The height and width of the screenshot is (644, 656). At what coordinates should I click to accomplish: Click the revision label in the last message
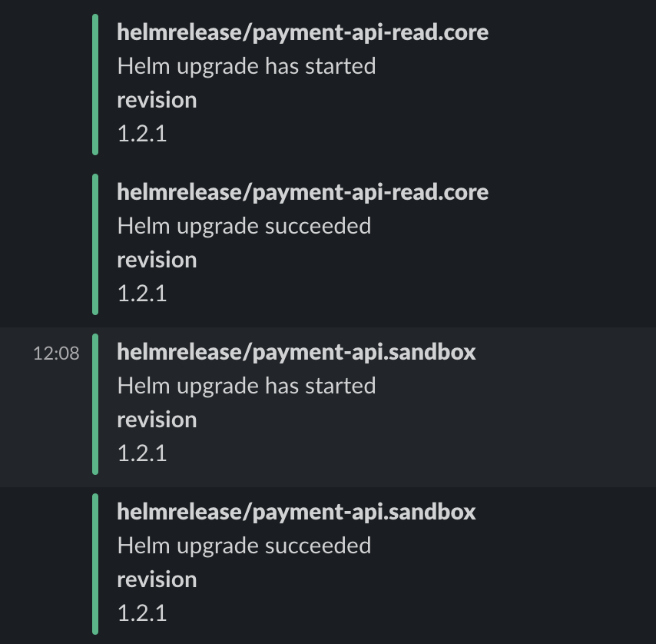pyautogui.click(x=157, y=579)
